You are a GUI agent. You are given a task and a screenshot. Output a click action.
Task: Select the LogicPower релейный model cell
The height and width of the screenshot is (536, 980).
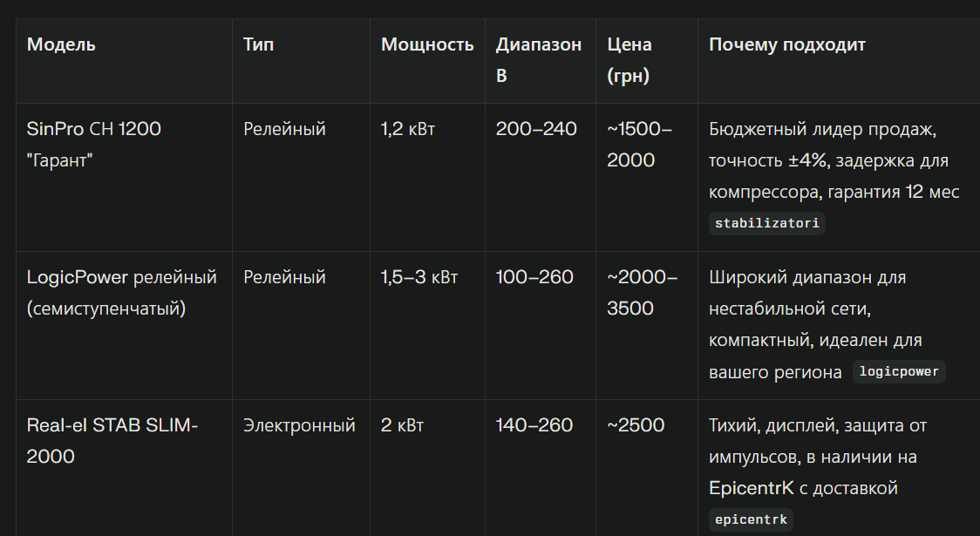click(122, 293)
